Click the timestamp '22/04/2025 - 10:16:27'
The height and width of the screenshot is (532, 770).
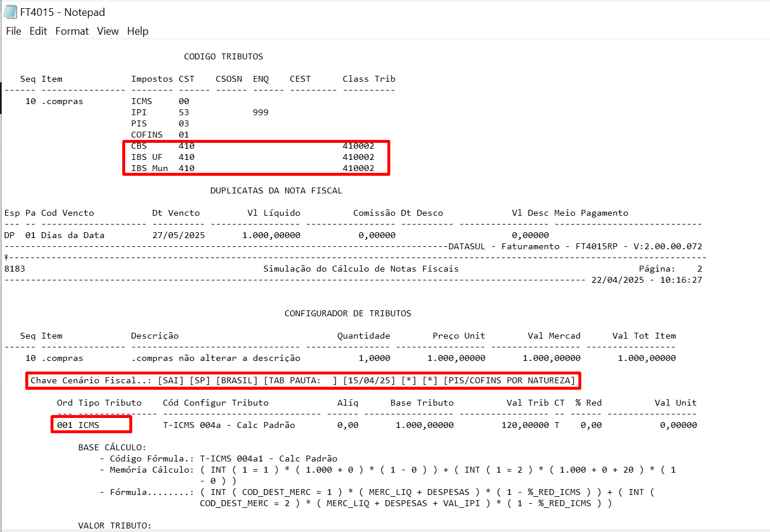(x=647, y=280)
